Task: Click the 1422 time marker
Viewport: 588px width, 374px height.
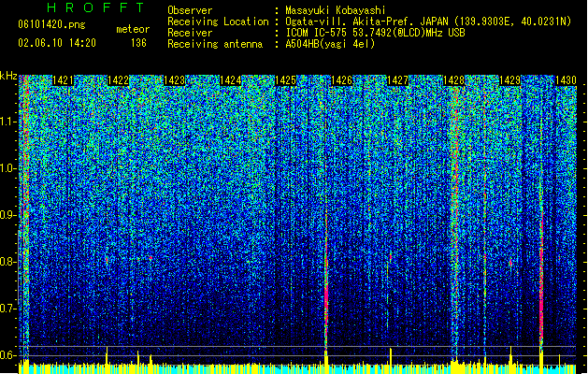Action: click(118, 80)
